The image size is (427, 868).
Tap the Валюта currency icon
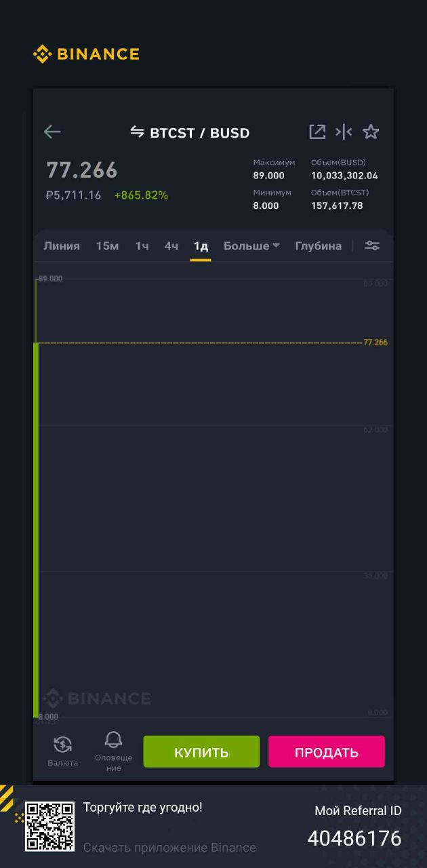[62, 745]
